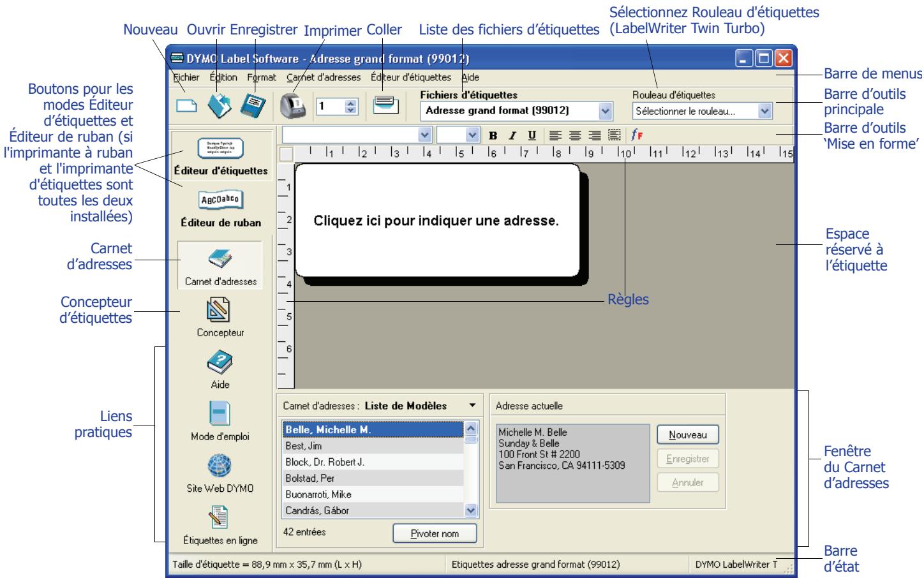
Task: Open Site Web DYMO link
Action: (x=220, y=473)
